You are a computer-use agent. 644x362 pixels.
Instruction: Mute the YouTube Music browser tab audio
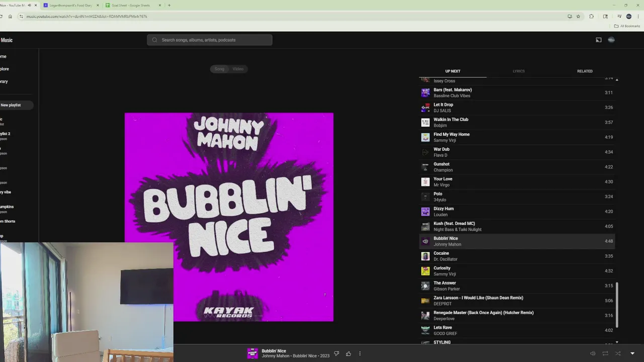29,5
